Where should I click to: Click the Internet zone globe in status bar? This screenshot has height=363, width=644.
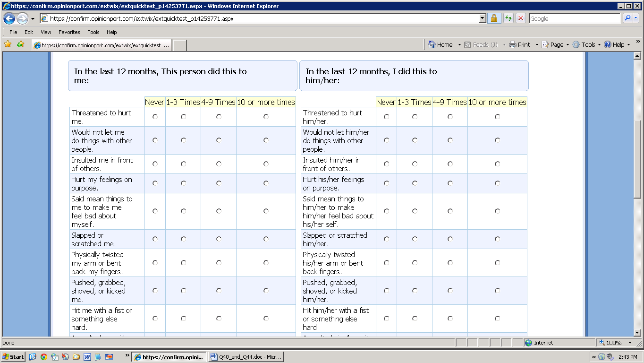[528, 343]
